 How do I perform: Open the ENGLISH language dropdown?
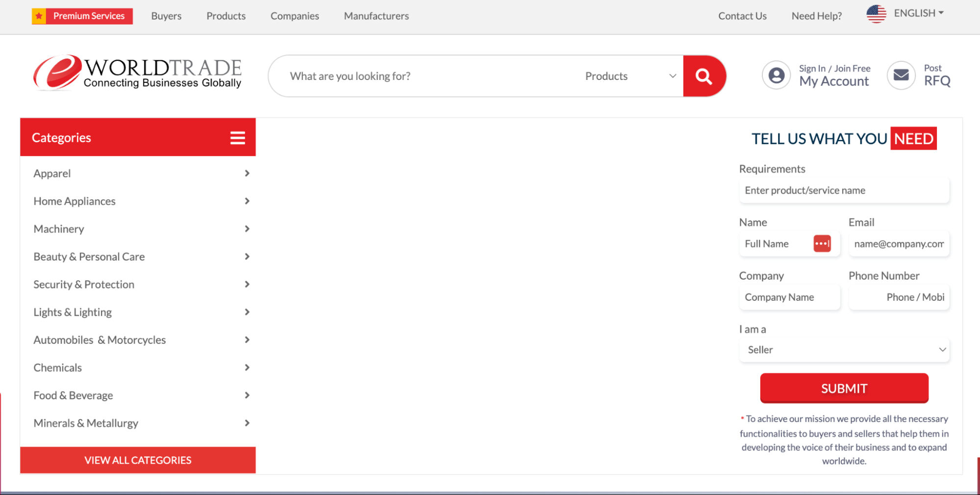pyautogui.click(x=918, y=13)
